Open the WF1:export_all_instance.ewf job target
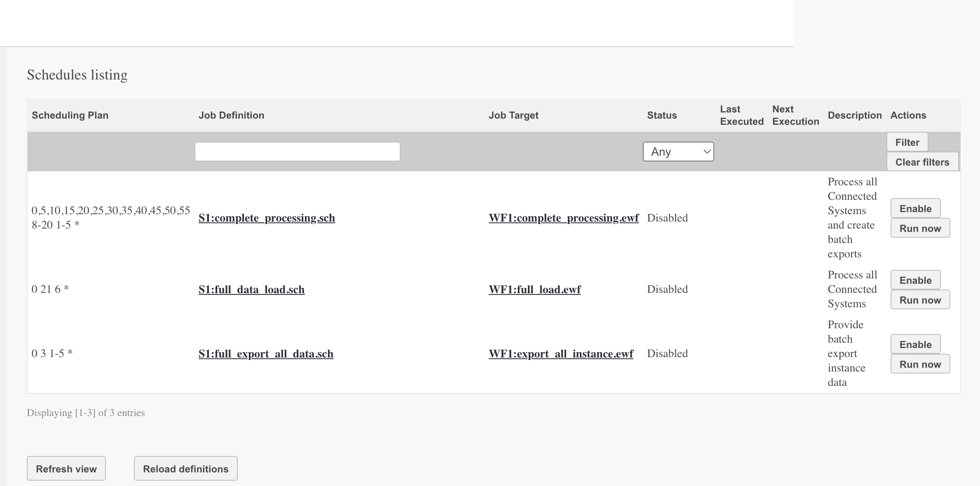Image resolution: width=980 pixels, height=486 pixels. [x=560, y=353]
